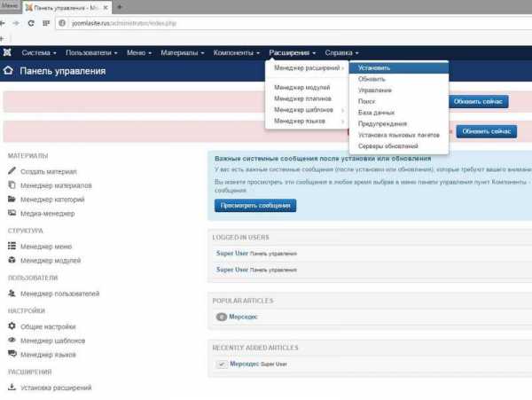
Task: Open Менеджер модулей from the Расширения menu
Action: (x=307, y=88)
